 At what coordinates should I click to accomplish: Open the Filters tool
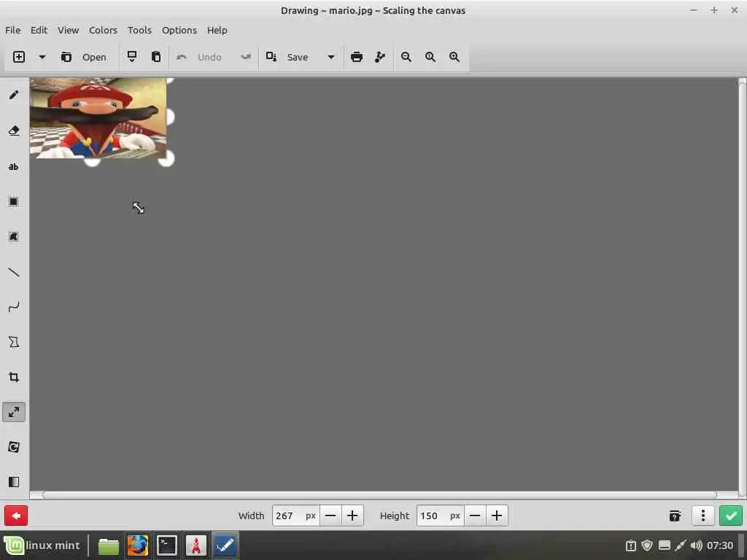[14, 481]
